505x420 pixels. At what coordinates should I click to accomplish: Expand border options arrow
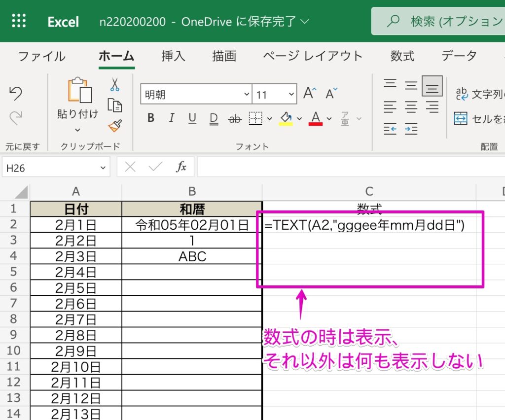[270, 119]
